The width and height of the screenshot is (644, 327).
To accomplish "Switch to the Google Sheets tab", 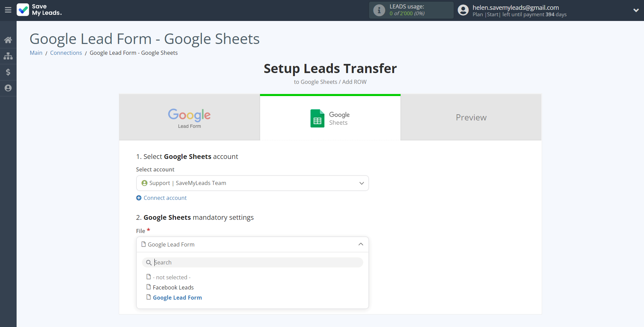I will [x=330, y=118].
